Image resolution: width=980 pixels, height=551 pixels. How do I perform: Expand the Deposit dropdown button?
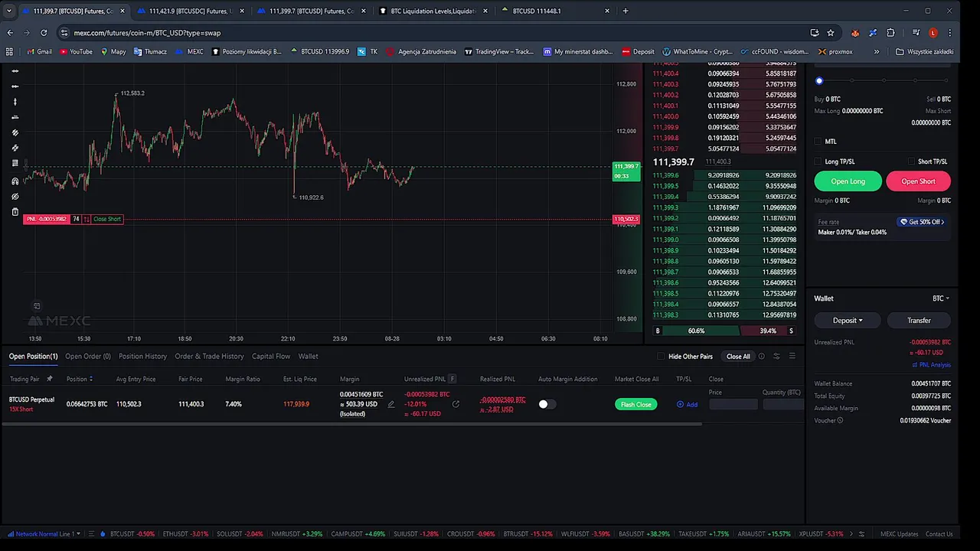[847, 321]
